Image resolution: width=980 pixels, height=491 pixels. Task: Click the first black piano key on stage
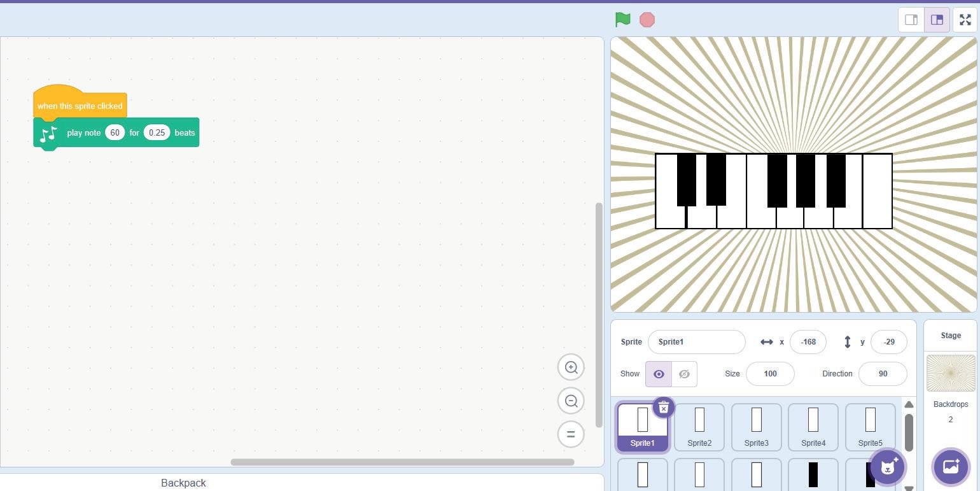point(686,180)
